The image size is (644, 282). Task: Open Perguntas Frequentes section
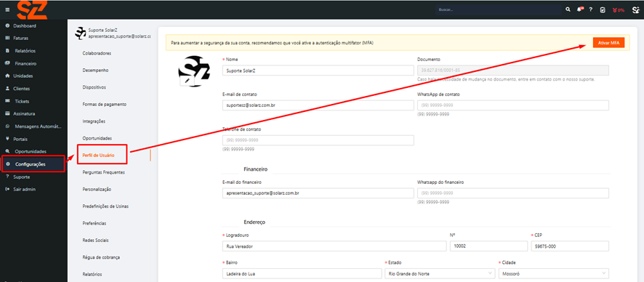[x=103, y=172]
